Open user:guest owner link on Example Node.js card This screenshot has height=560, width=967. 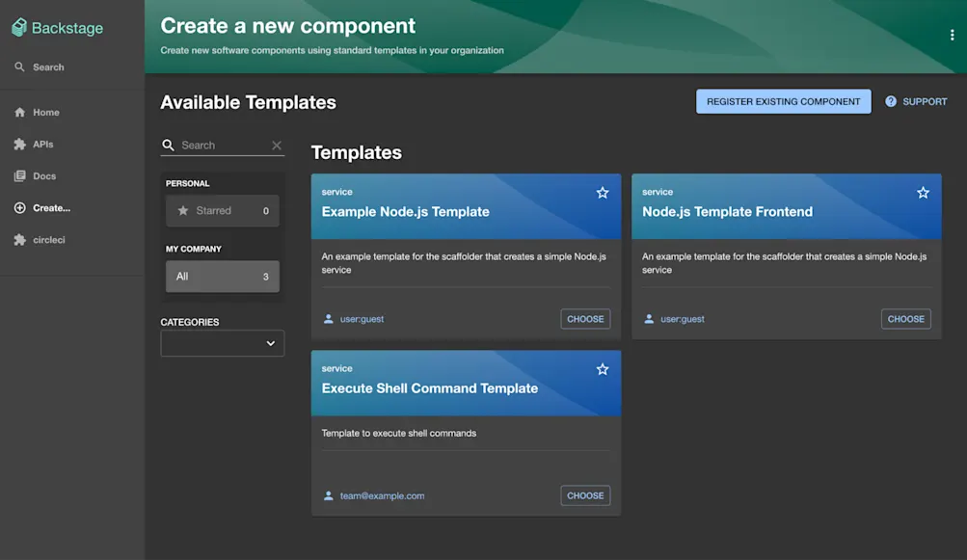(362, 319)
